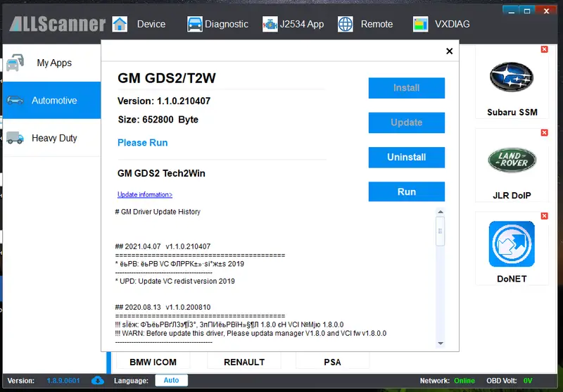Click UPD Update VC redist line

(x=175, y=281)
